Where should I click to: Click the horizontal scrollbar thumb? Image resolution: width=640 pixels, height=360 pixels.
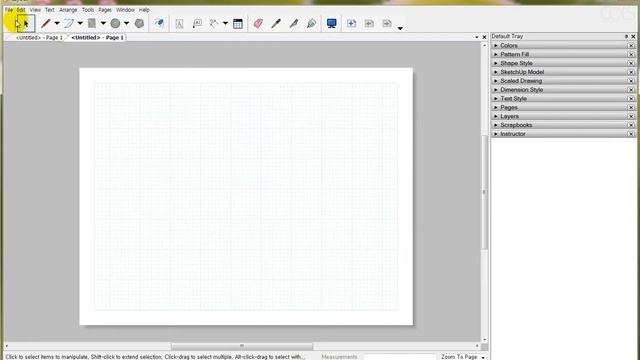coord(242,346)
